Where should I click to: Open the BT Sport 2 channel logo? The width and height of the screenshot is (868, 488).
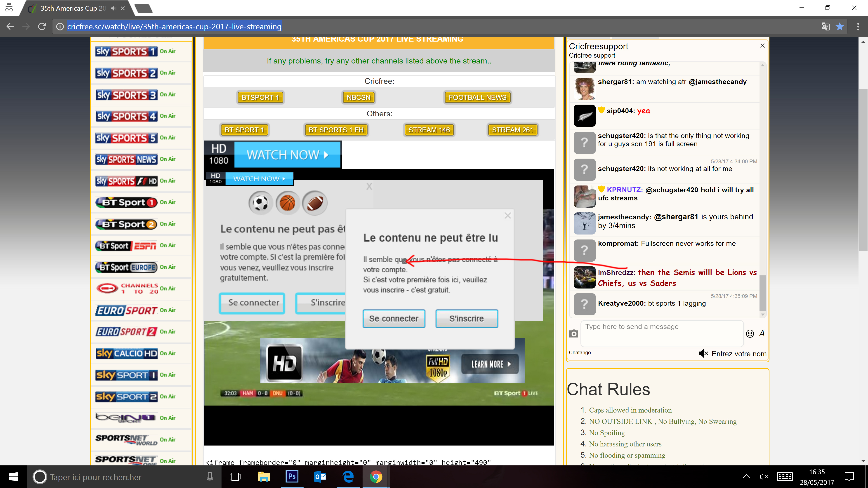point(126,224)
